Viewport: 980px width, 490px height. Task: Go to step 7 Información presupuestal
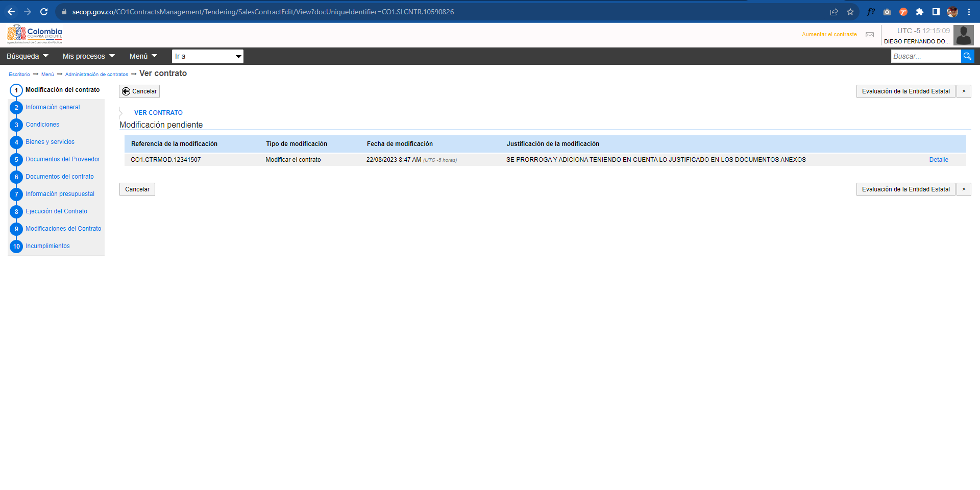click(x=60, y=194)
